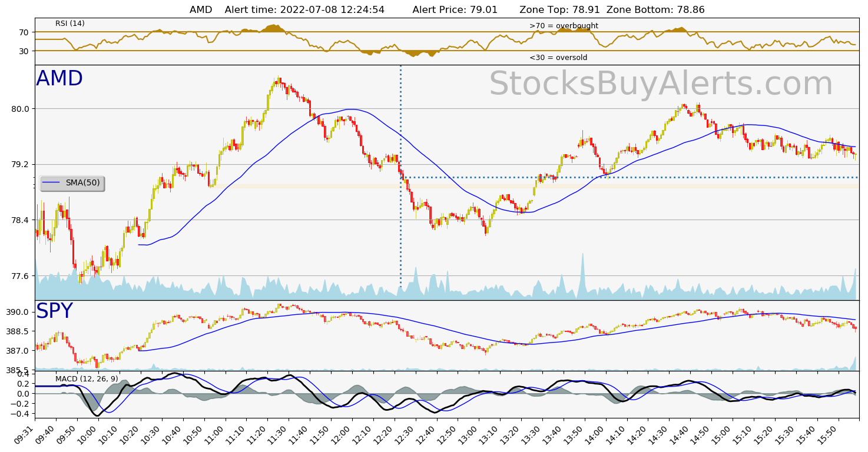Click the 14:00 time axis label
The width and height of the screenshot is (868, 452).
pyautogui.click(x=595, y=434)
